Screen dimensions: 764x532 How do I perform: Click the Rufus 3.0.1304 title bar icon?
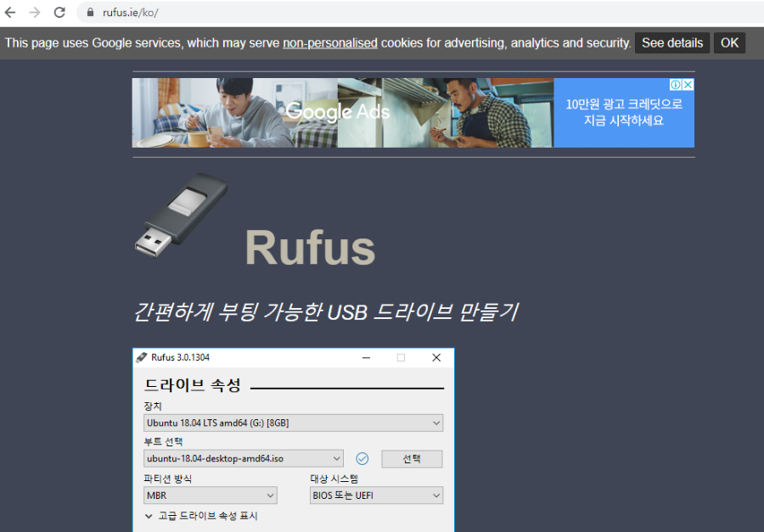click(x=141, y=357)
